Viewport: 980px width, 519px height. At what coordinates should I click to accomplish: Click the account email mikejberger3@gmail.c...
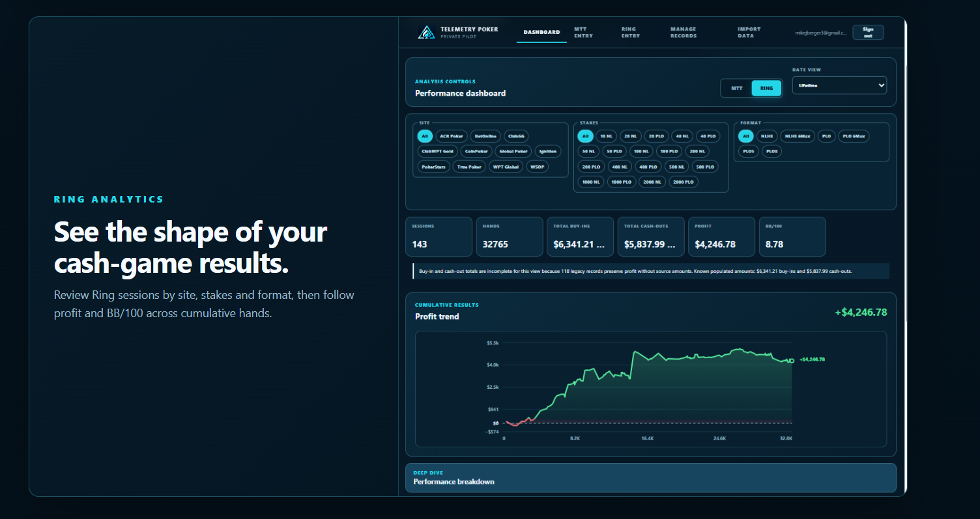[821, 33]
